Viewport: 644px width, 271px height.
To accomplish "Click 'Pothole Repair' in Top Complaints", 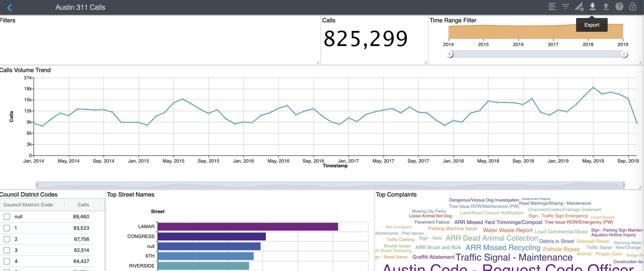I will click(x=561, y=249).
